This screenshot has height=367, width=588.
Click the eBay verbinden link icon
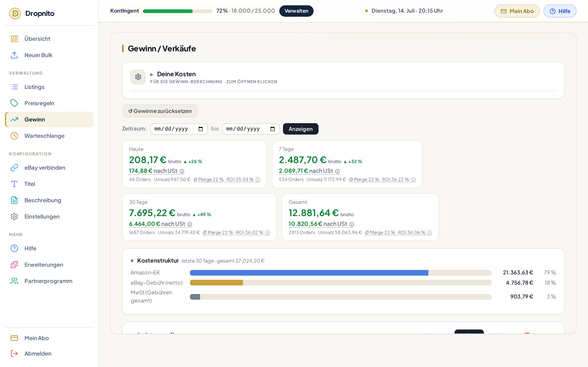(x=14, y=167)
